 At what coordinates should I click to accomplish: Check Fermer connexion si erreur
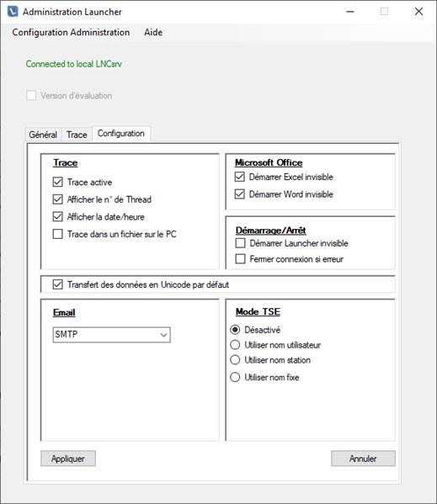[240, 259]
